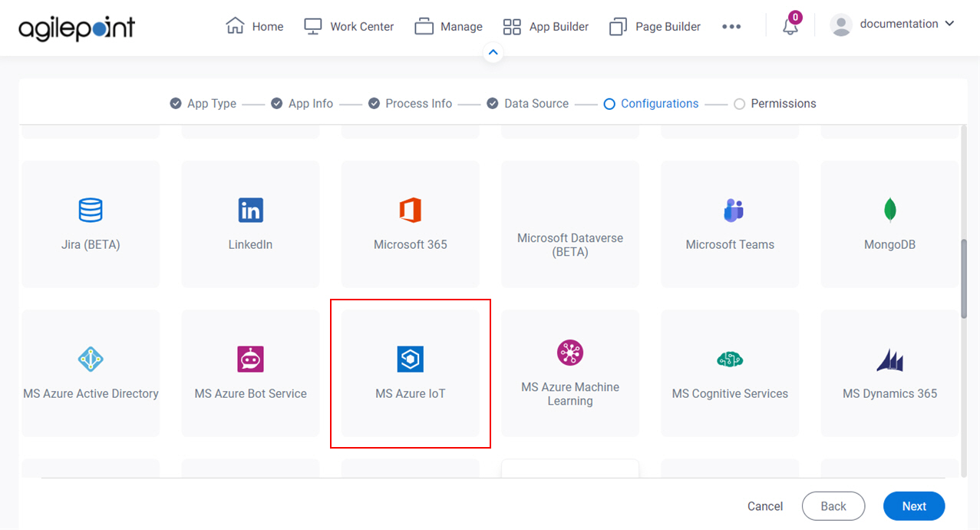Click the MS Cognitive Services label

pyautogui.click(x=730, y=394)
